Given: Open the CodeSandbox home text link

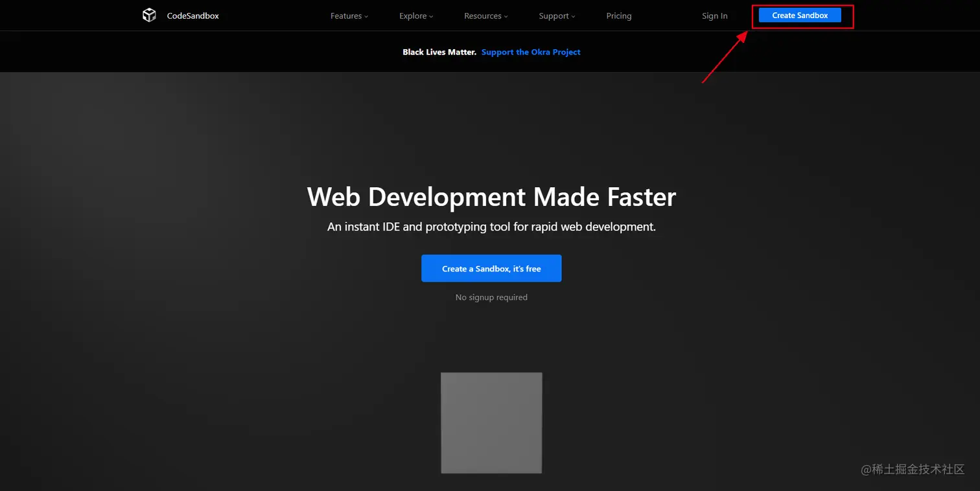Looking at the screenshot, I should pos(193,16).
